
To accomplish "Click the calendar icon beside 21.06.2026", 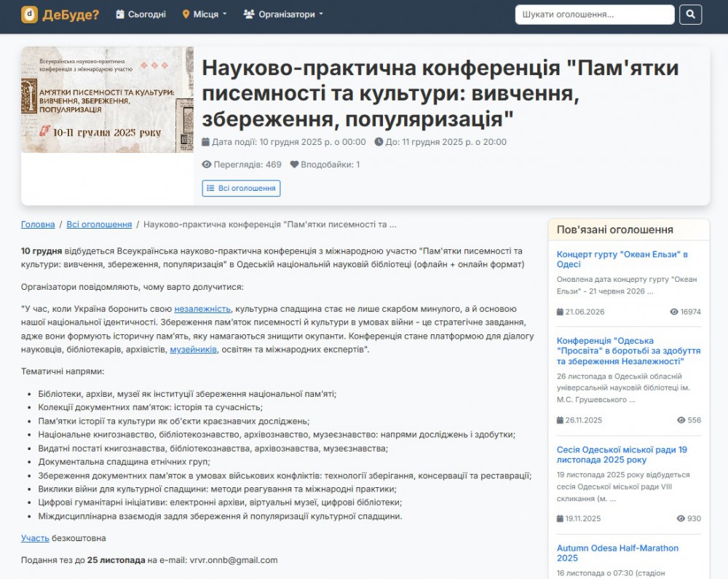I will [560, 312].
